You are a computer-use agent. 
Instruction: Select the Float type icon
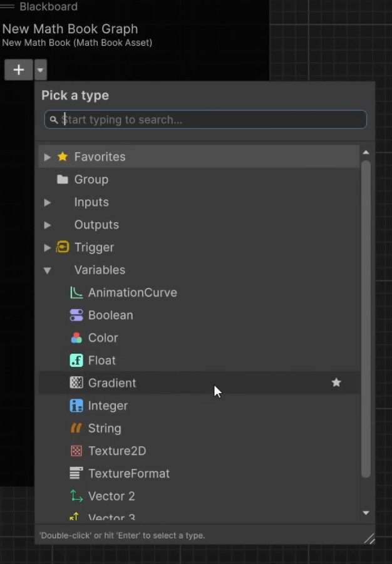(x=75, y=360)
